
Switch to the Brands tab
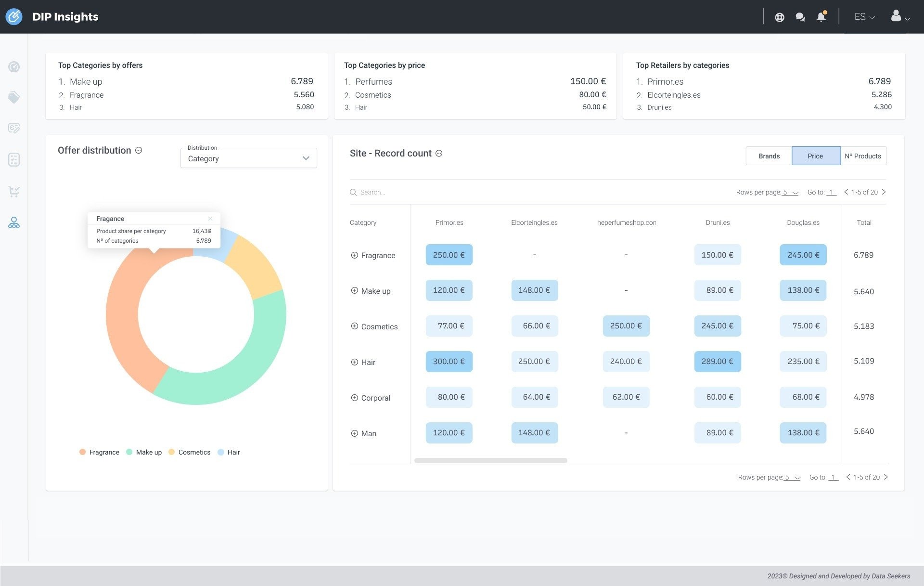click(x=769, y=156)
